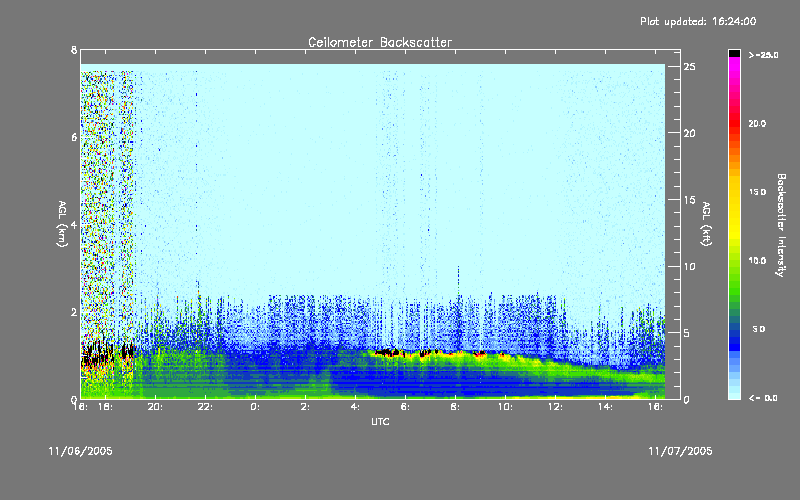Viewport: 800px width, 500px height.
Task: Click the end date "11/07/2005"
Action: [x=680, y=451]
